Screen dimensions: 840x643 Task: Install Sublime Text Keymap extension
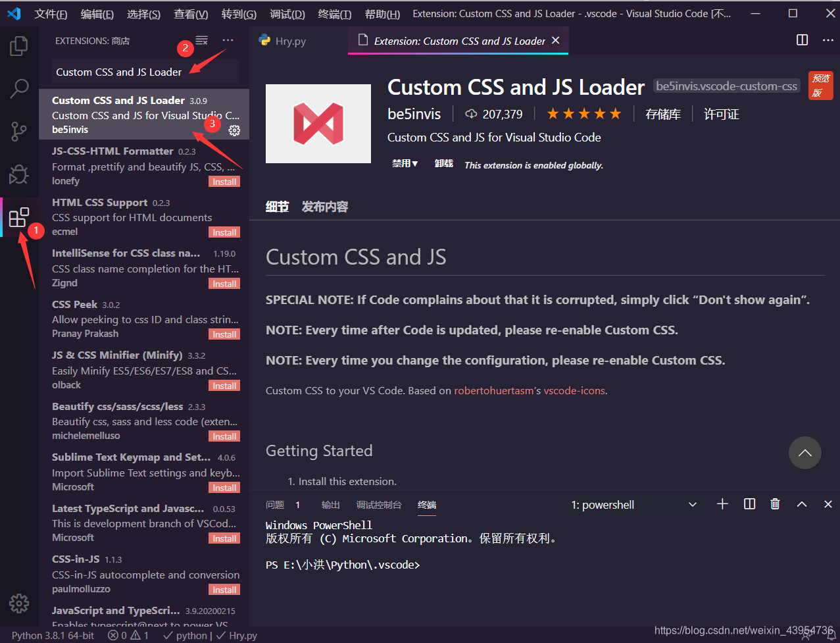click(x=224, y=488)
